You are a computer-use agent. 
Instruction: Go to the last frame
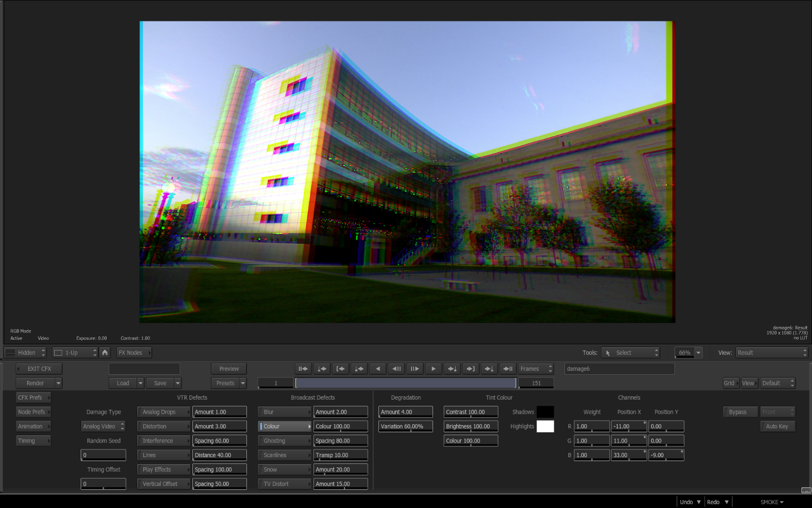pyautogui.click(x=507, y=369)
